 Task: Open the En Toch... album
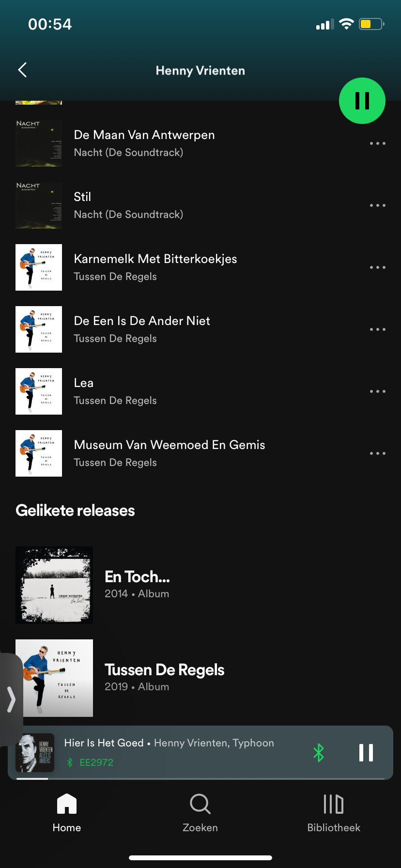tap(200, 585)
